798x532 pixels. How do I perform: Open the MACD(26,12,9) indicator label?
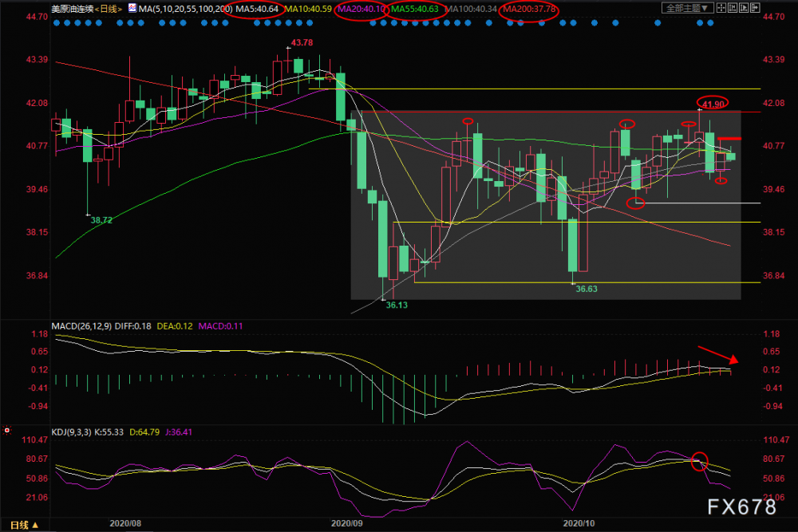[x=81, y=326]
